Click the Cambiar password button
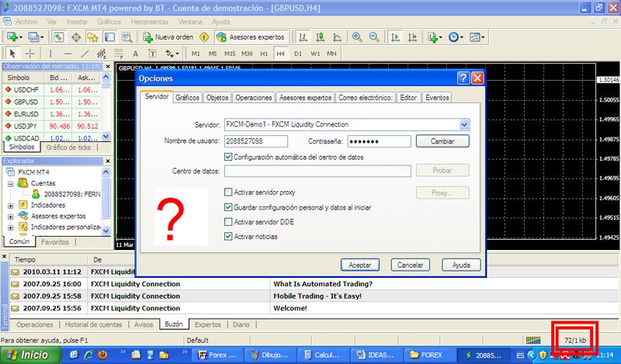Viewport: 621px width, 364px height. coord(442,141)
